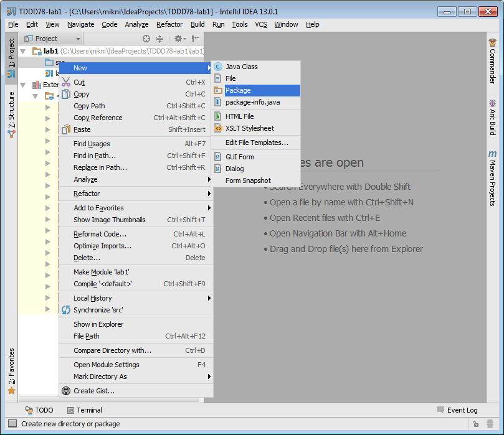This screenshot has height=435, width=504.
Task: Click the Java Class icon in submenu
Action: 218,67
